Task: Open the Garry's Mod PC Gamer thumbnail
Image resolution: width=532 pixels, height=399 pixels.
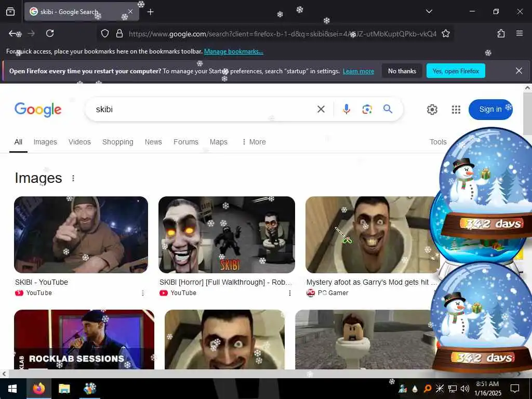Action: click(372, 235)
